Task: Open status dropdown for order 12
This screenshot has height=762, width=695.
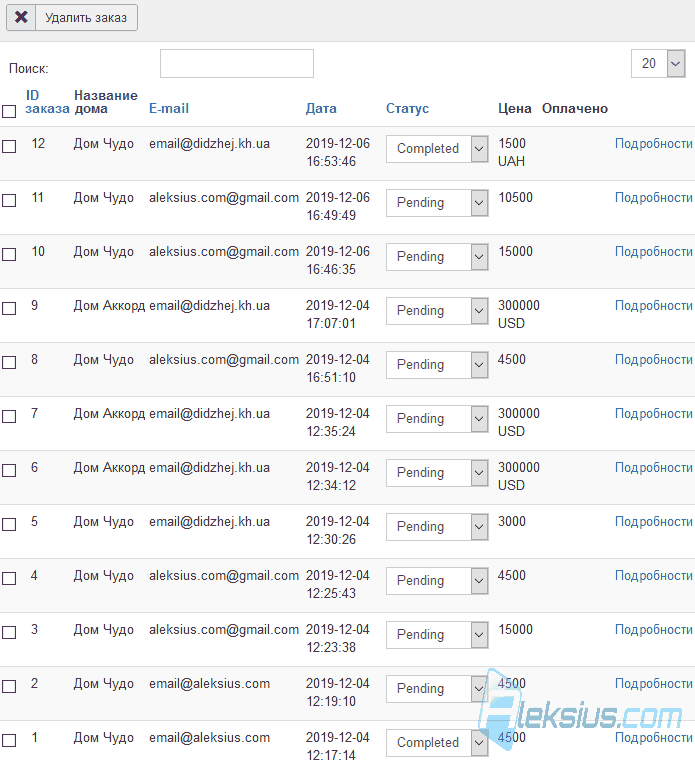Action: [437, 149]
